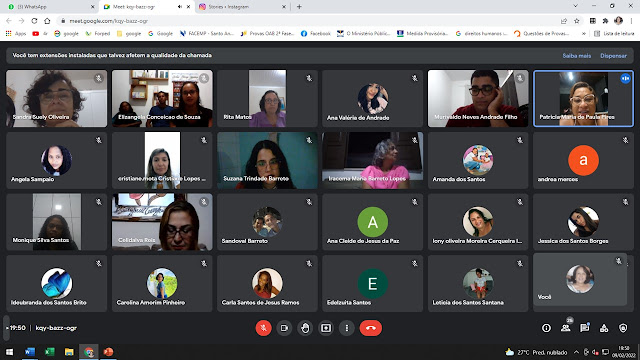
Task: Expand hidden bookmarks with the chevron
Action: click(583, 33)
